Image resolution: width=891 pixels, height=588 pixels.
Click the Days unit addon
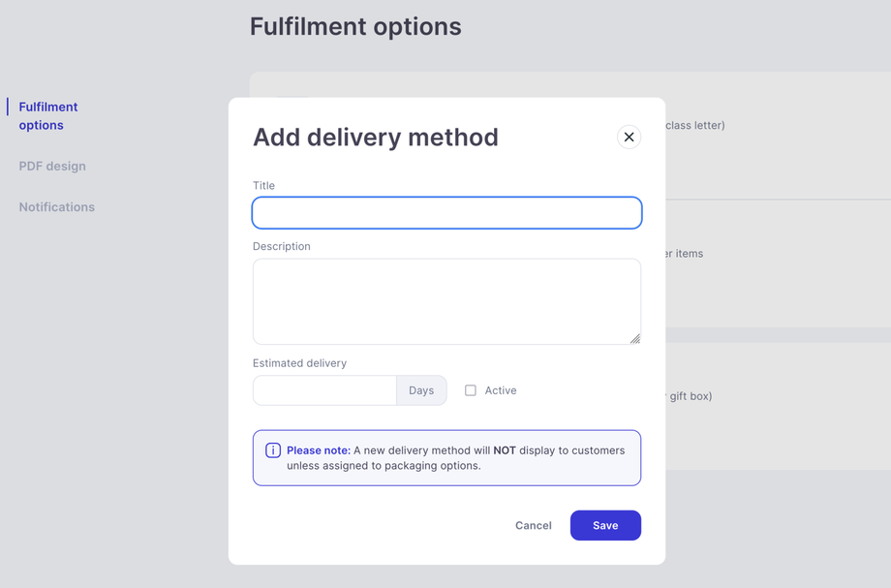coord(421,390)
